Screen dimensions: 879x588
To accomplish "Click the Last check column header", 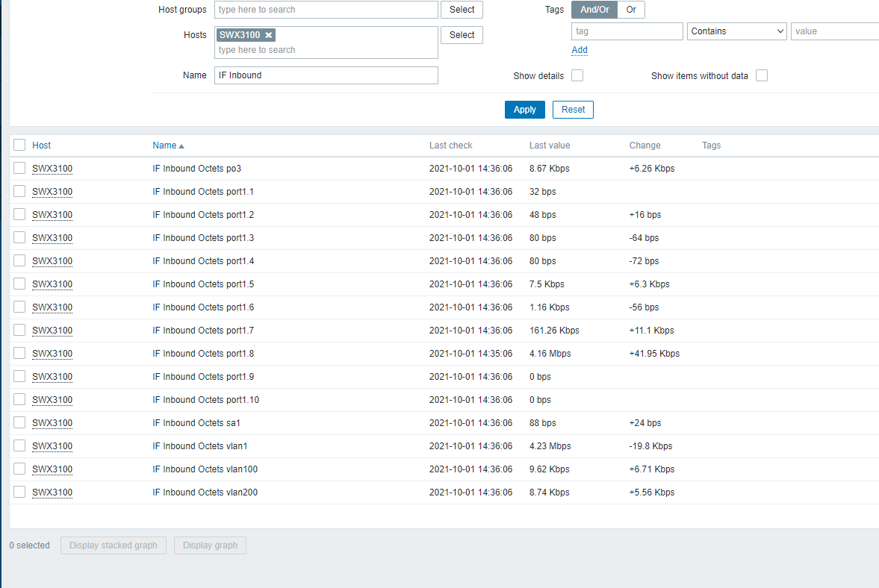I will pos(451,145).
